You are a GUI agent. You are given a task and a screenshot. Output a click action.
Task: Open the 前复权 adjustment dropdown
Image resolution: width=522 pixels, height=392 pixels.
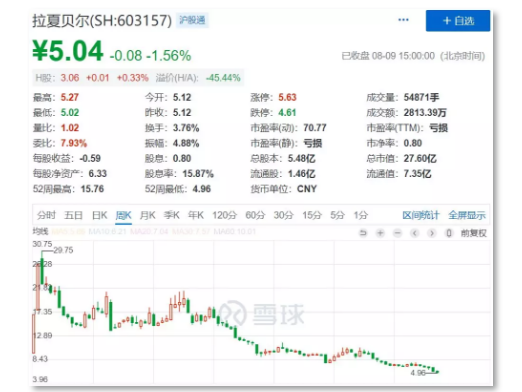click(x=474, y=233)
